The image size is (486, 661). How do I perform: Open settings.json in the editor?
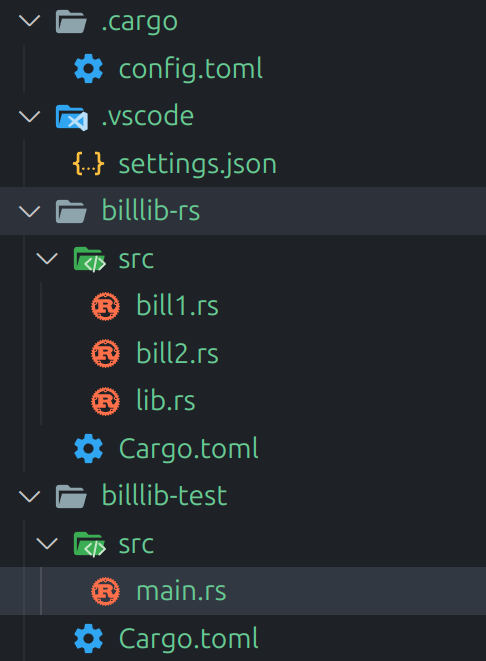tap(197, 164)
